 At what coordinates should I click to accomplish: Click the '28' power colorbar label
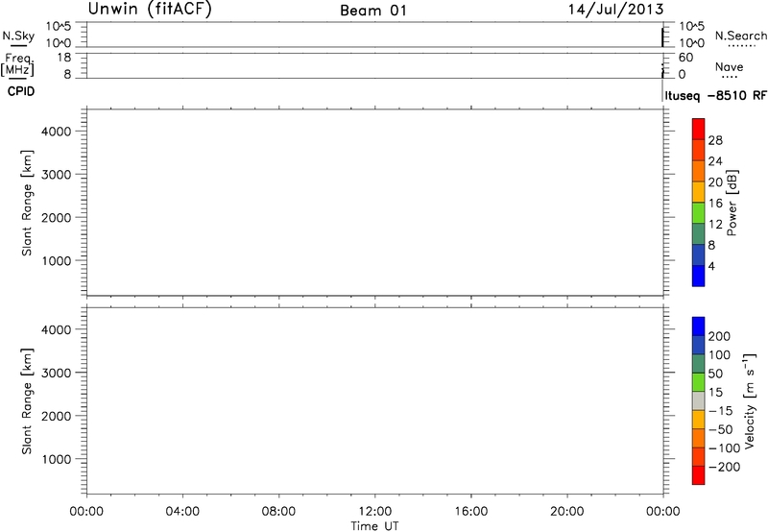(x=715, y=140)
